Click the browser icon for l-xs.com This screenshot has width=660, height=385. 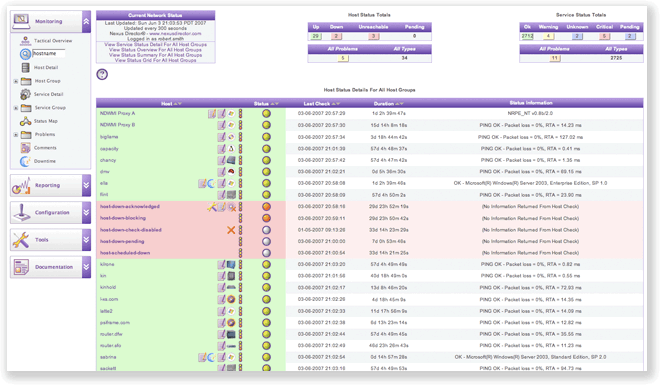(x=231, y=300)
